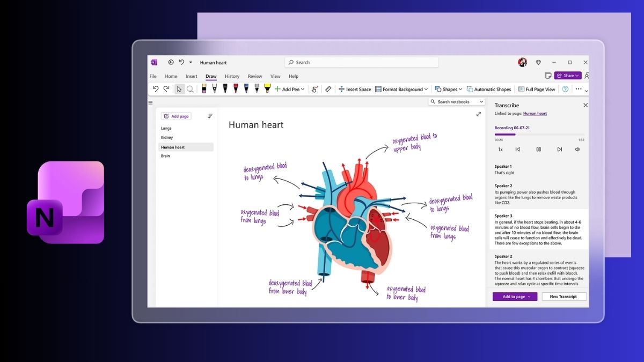Open the Insert menu tab
The width and height of the screenshot is (644, 362).
192,76
